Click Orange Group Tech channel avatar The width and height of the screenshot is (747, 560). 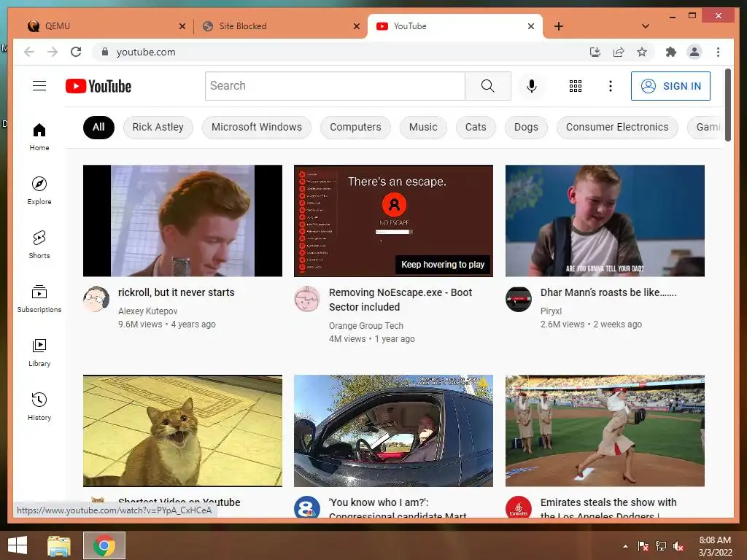307,299
